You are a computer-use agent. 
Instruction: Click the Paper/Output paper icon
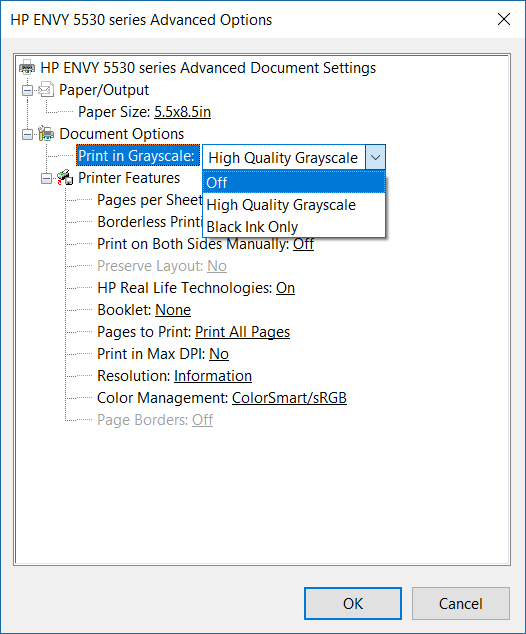click(46, 89)
